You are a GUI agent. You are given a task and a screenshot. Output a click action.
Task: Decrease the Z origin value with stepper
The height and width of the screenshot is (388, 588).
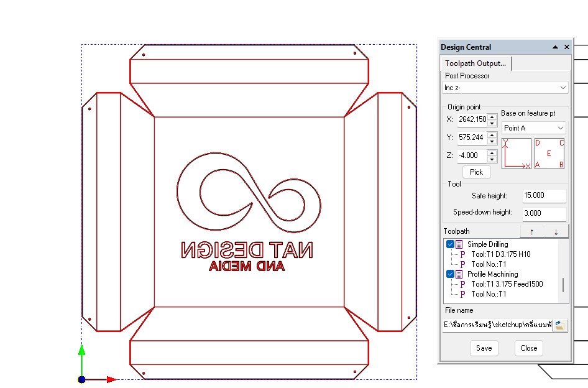point(492,158)
